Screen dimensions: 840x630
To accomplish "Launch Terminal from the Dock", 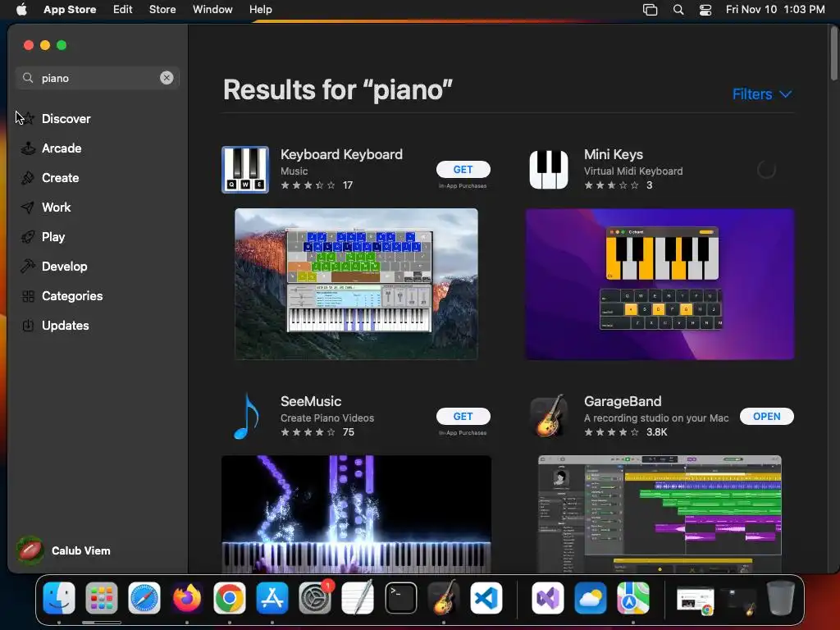I will pyautogui.click(x=400, y=598).
